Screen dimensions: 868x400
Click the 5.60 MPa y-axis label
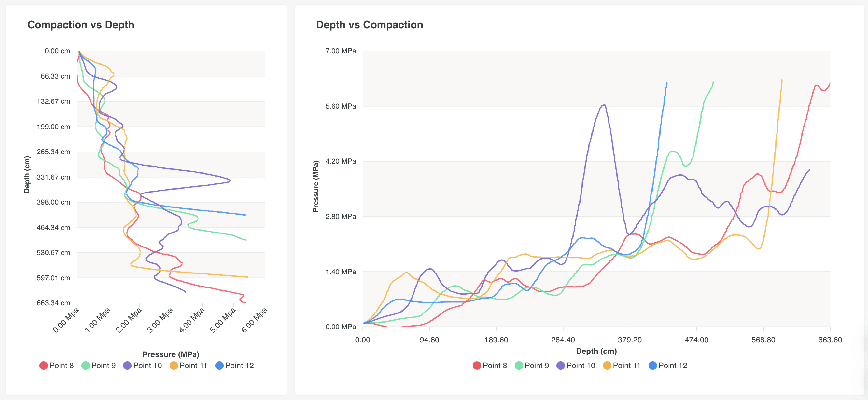pos(340,106)
